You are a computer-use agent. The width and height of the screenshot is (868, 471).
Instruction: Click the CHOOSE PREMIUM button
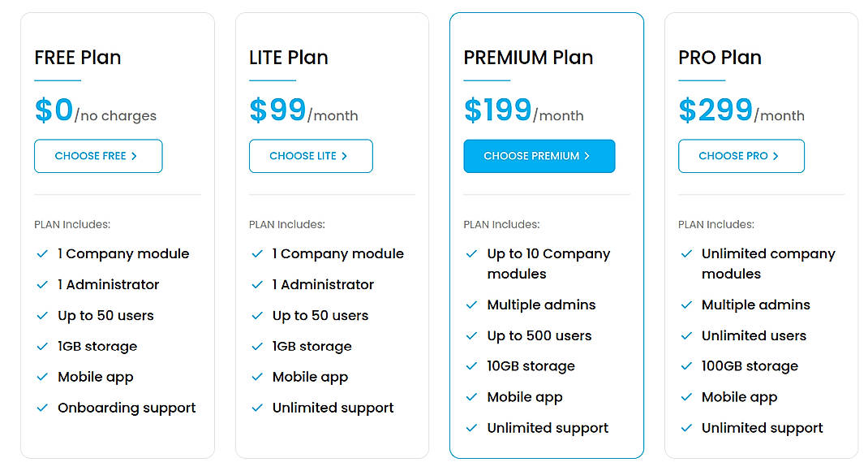[x=539, y=156]
